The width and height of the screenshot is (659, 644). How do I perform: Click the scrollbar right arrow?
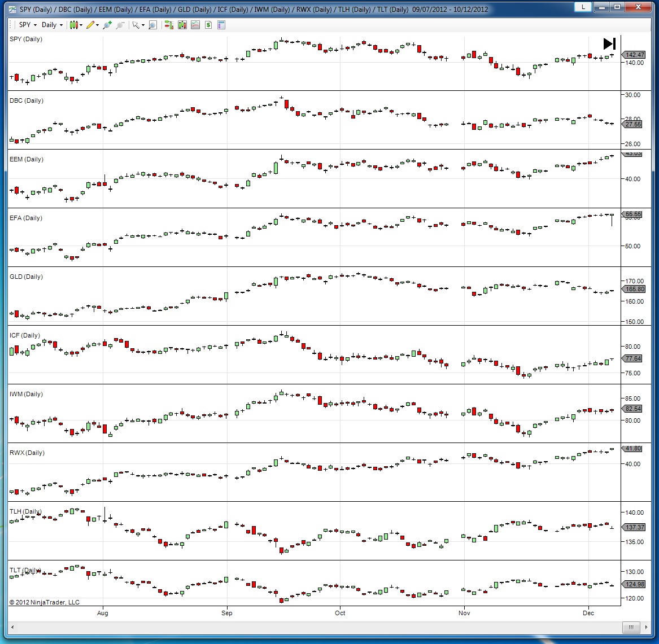(646, 627)
